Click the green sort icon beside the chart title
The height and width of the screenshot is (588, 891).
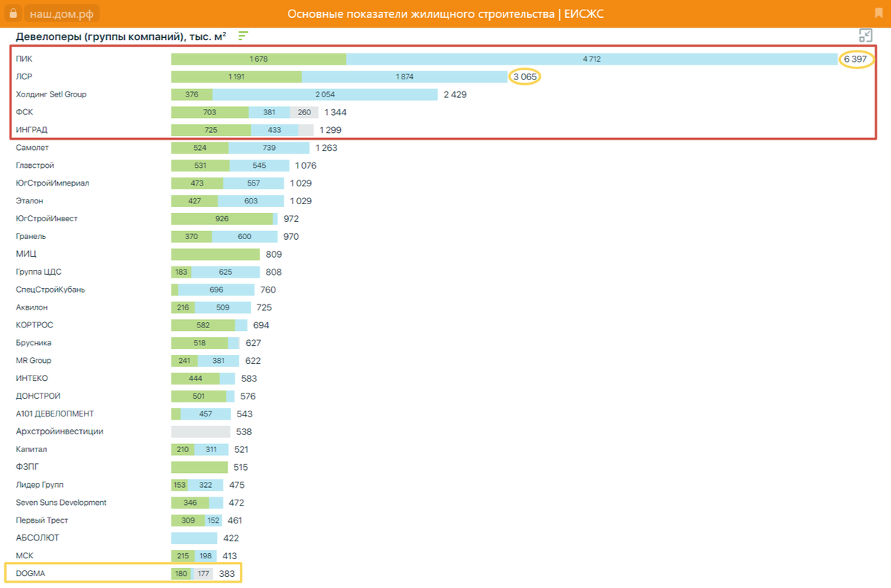point(243,35)
